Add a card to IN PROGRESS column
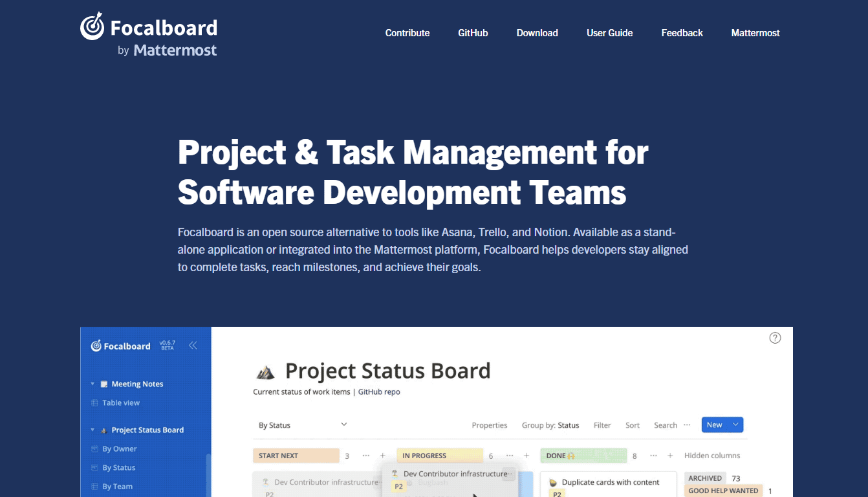 526,456
